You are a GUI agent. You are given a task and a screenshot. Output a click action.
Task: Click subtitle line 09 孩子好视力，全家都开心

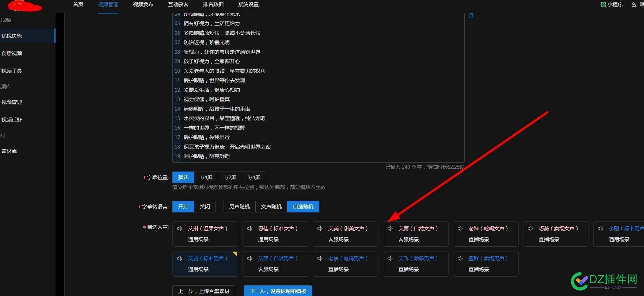(x=212, y=61)
